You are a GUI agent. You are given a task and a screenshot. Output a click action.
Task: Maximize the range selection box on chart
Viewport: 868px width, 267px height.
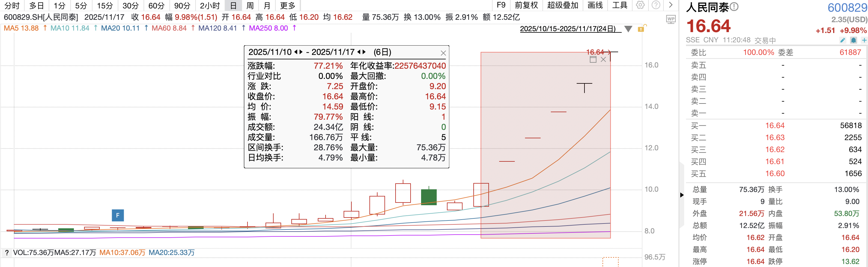(x=593, y=60)
